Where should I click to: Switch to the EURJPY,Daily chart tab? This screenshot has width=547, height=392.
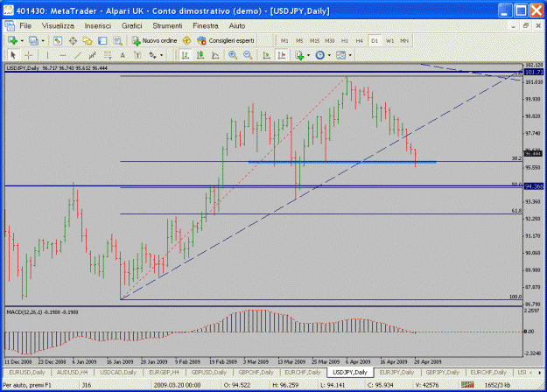pos(396,373)
